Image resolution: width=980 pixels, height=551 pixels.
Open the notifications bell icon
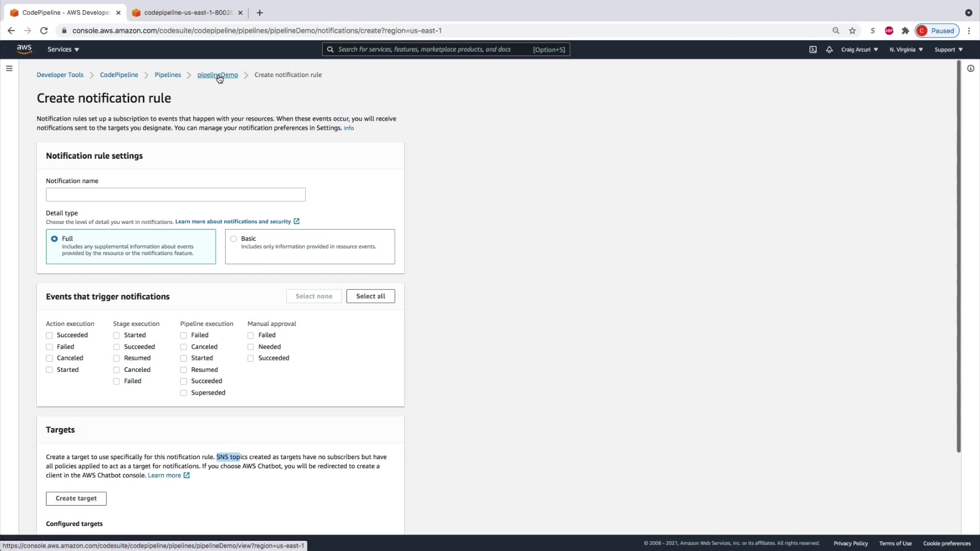[829, 49]
